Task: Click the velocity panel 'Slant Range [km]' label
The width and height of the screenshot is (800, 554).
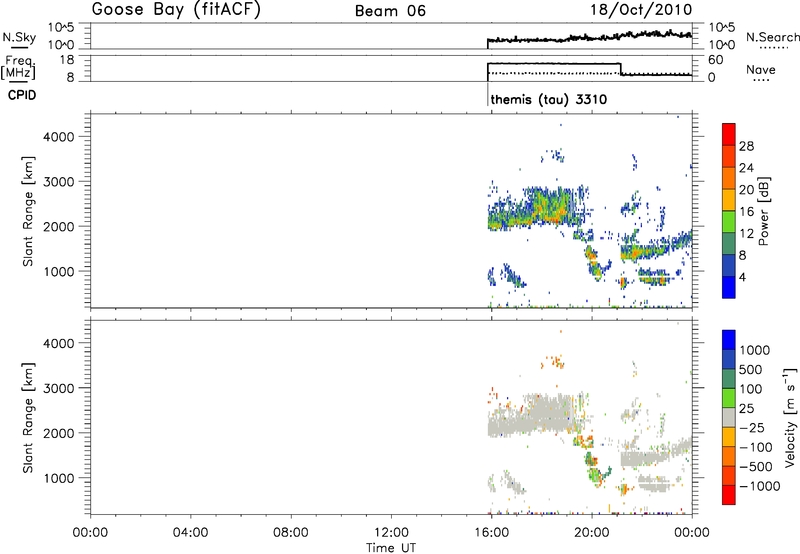Action: (29, 418)
